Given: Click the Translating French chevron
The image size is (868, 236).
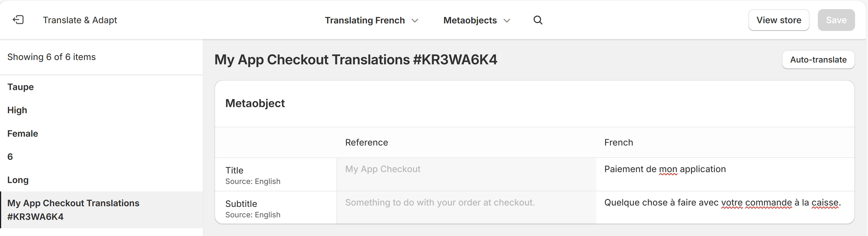Looking at the screenshot, I should (x=415, y=20).
